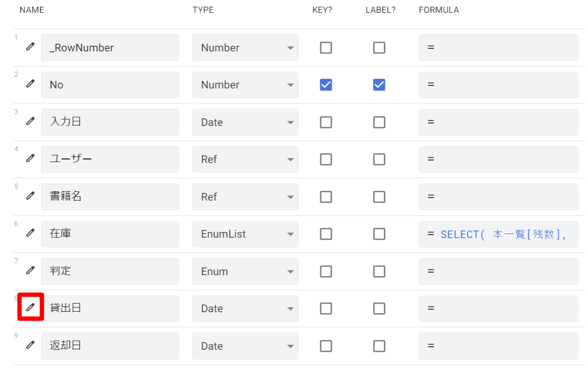The image size is (588, 376).
Task: Edit the 入力日 column via pencil icon
Action: (x=30, y=121)
